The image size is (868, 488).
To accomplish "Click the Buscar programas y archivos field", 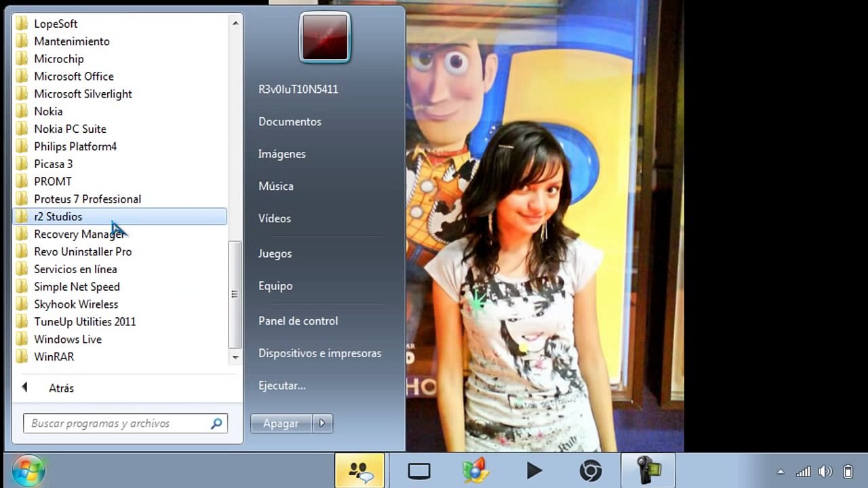I will [115, 424].
